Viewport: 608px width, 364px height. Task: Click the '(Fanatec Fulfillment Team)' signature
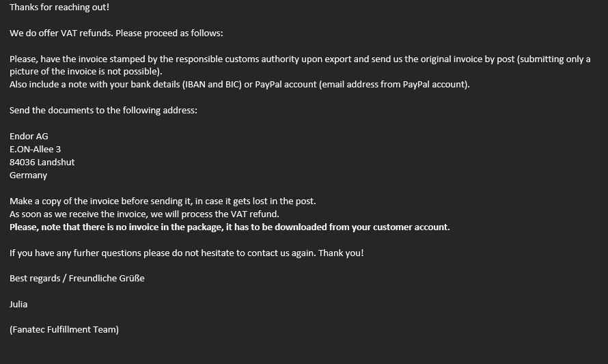click(x=64, y=330)
